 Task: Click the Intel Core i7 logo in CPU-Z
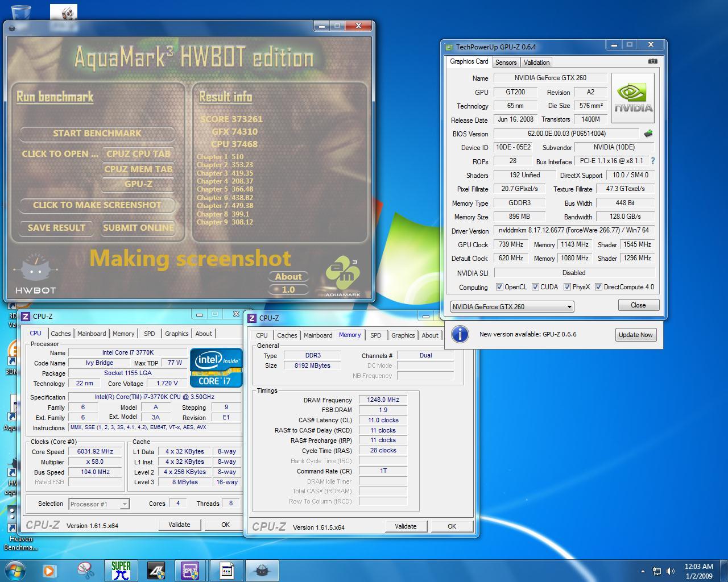click(x=216, y=367)
